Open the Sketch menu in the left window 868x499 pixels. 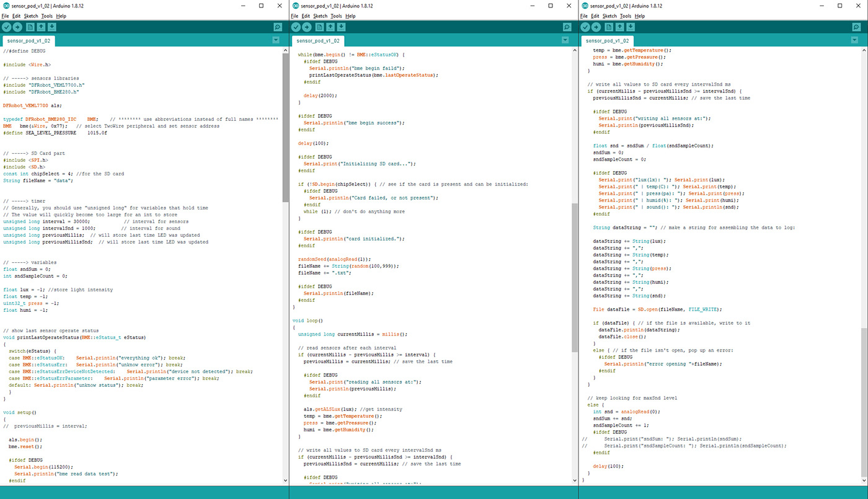(x=31, y=15)
